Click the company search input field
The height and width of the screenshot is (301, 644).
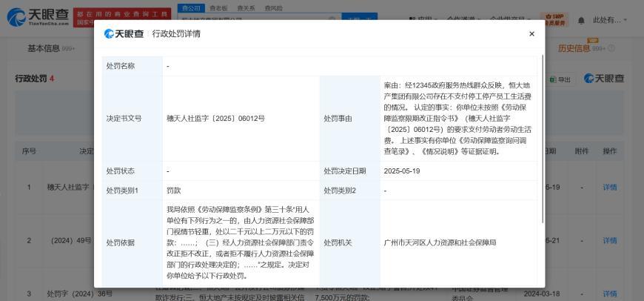click(x=259, y=19)
